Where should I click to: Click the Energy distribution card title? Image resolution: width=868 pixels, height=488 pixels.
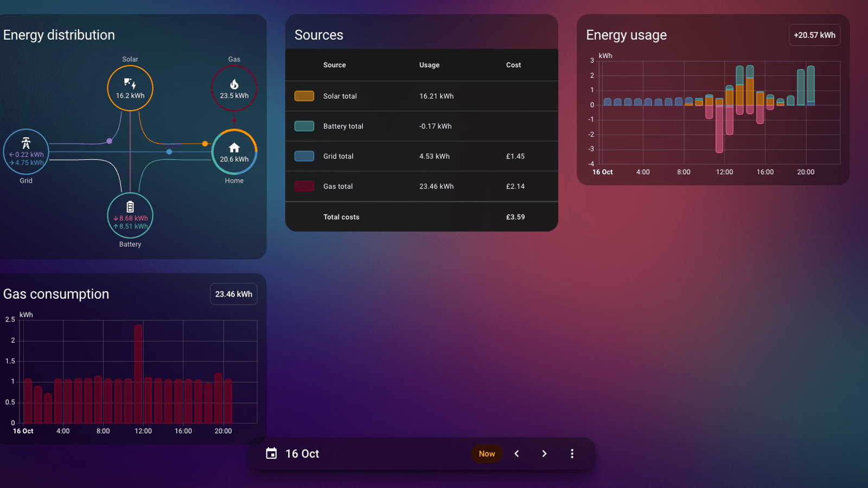coord(59,35)
